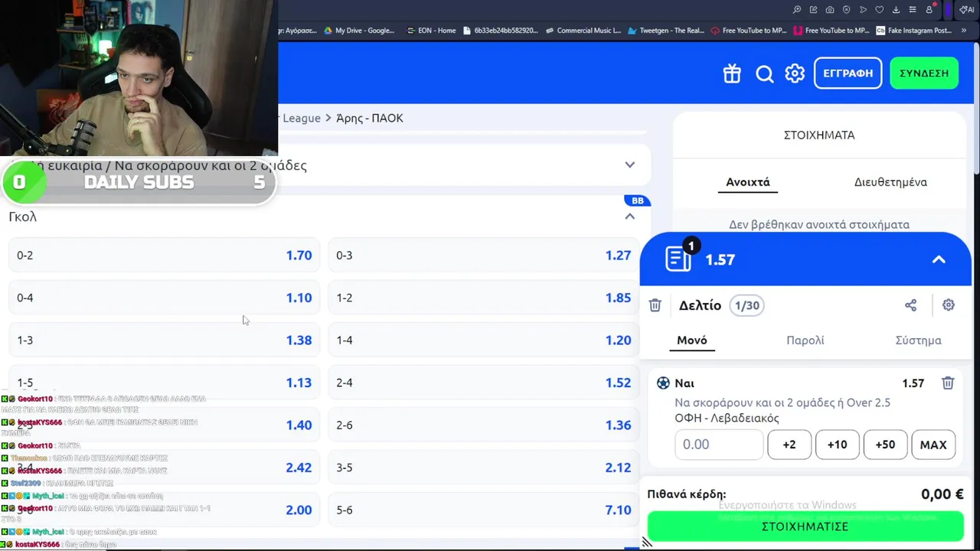The image size is (980, 551).
Task: Switch to Σύστημα bet tab
Action: (x=919, y=341)
